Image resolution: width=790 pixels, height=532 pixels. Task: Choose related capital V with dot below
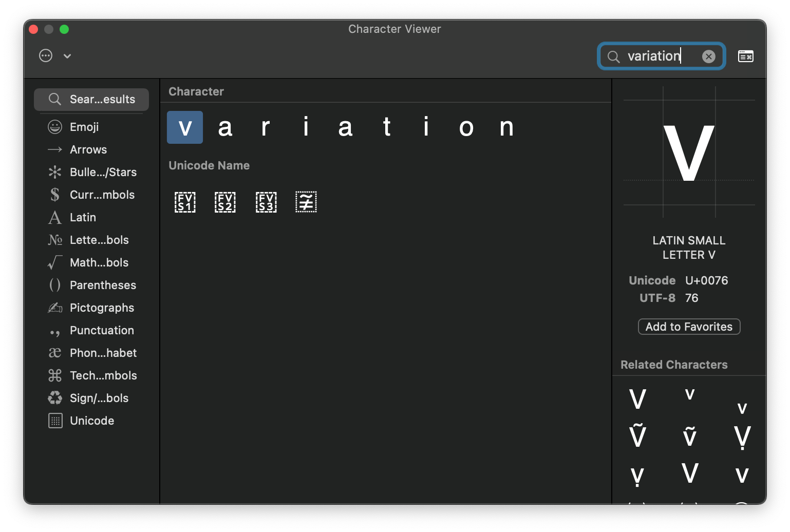742,438
